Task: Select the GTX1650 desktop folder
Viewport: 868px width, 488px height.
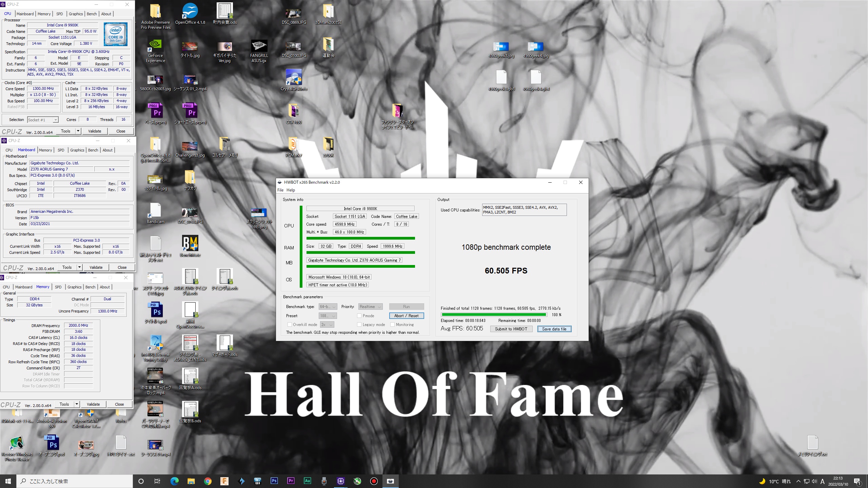Action: 294,113
